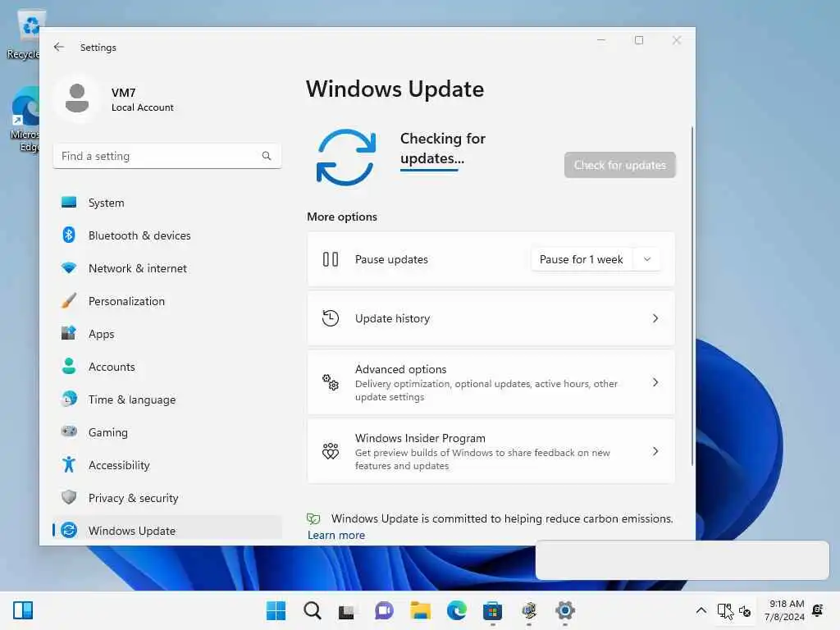Open the Start menu
840x630 pixels.
(276, 610)
